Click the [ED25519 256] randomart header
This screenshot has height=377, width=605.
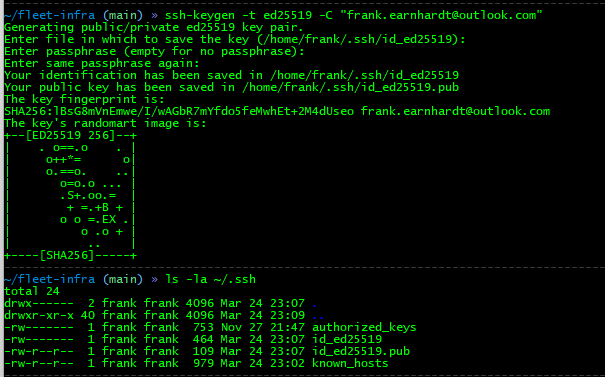pos(71,135)
